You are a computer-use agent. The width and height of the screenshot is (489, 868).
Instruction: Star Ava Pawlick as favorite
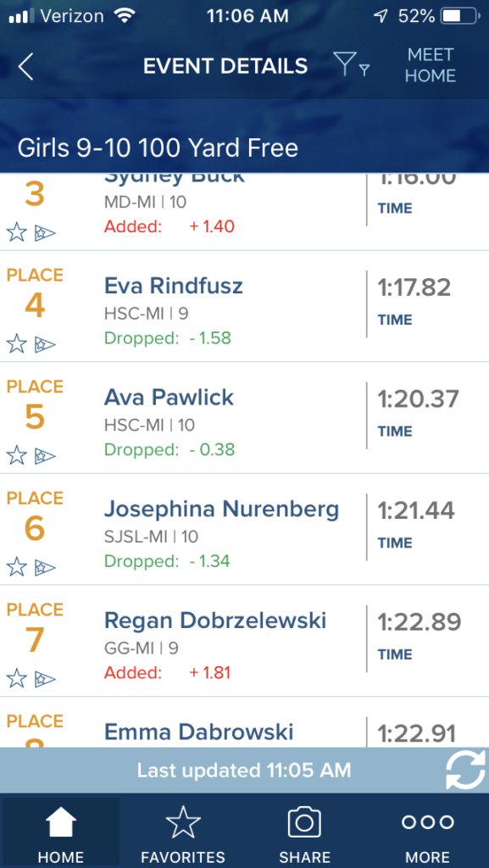coord(17,456)
